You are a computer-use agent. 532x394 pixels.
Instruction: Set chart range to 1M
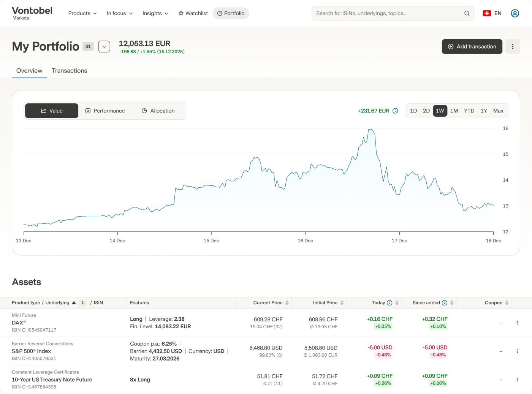[x=454, y=111]
